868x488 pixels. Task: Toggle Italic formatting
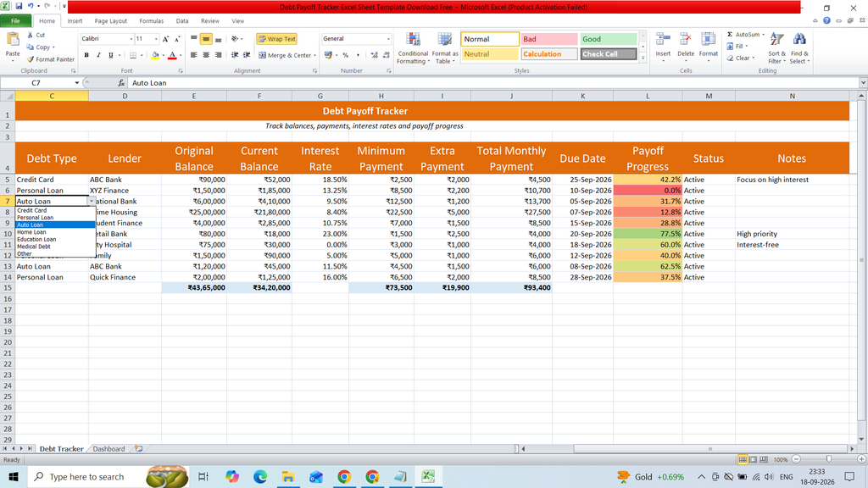98,55
